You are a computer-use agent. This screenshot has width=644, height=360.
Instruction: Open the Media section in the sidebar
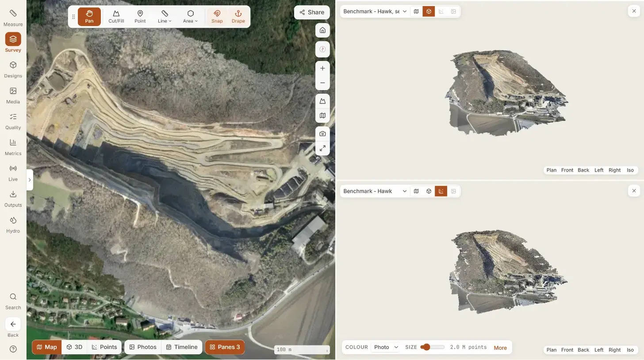[13, 95]
